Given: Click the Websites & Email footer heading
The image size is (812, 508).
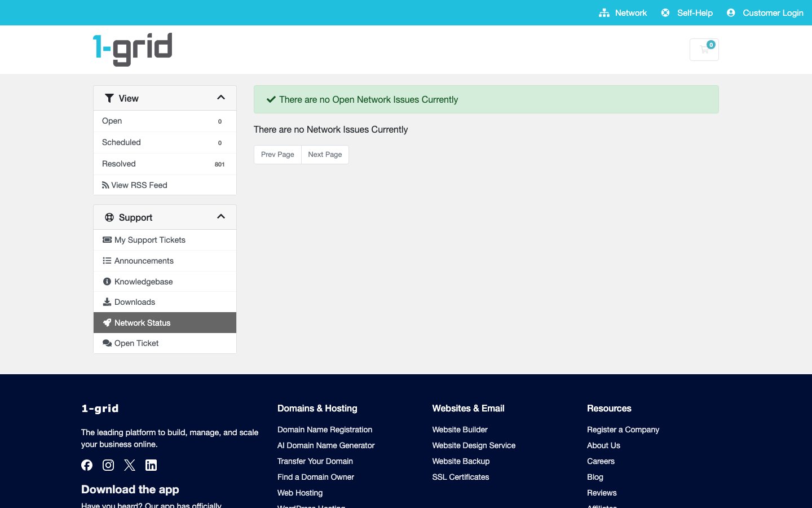Looking at the screenshot, I should [x=468, y=409].
